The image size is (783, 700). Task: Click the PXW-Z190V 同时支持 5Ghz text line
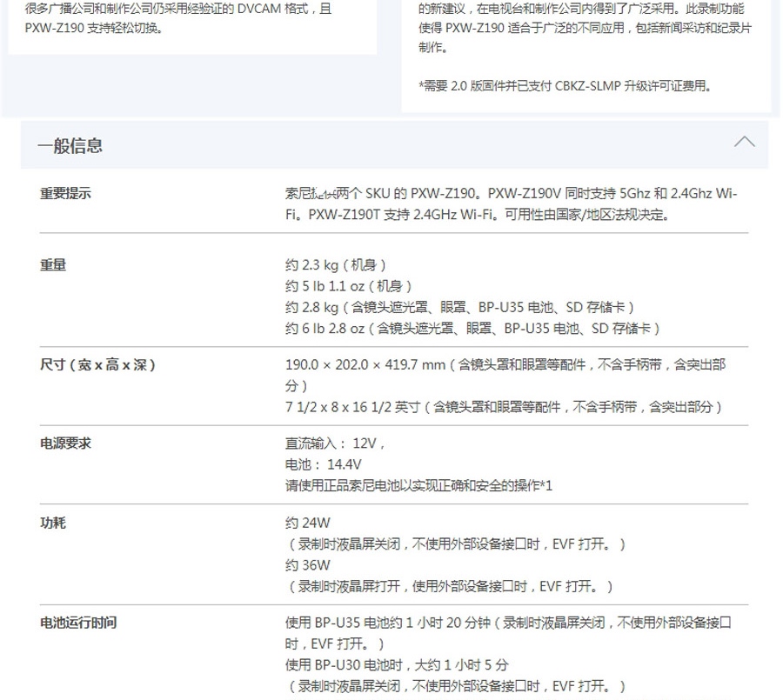512,193
